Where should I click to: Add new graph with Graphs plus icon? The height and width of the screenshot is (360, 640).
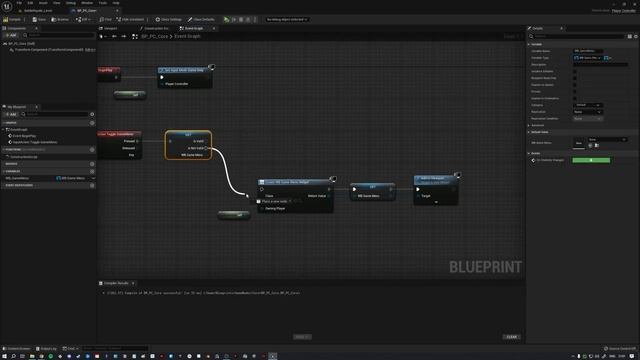[92, 122]
